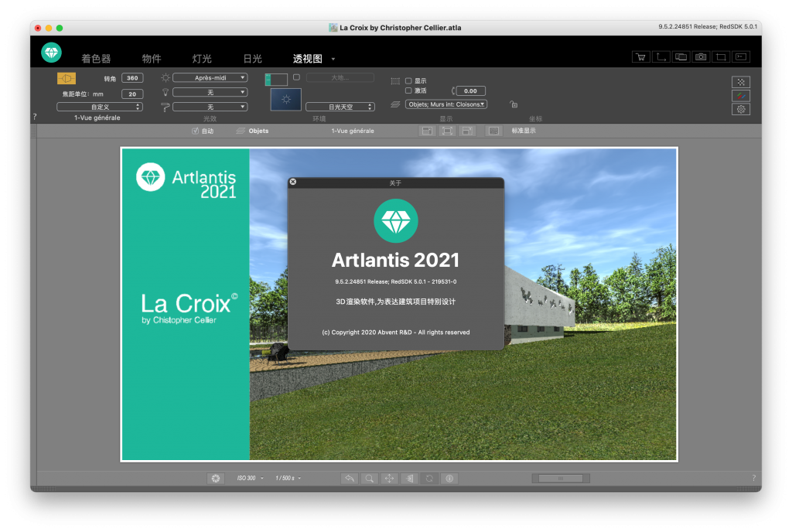Viewport: 792px width, 532px height.
Task: Click the focal length 20 input field
Action: click(x=132, y=94)
